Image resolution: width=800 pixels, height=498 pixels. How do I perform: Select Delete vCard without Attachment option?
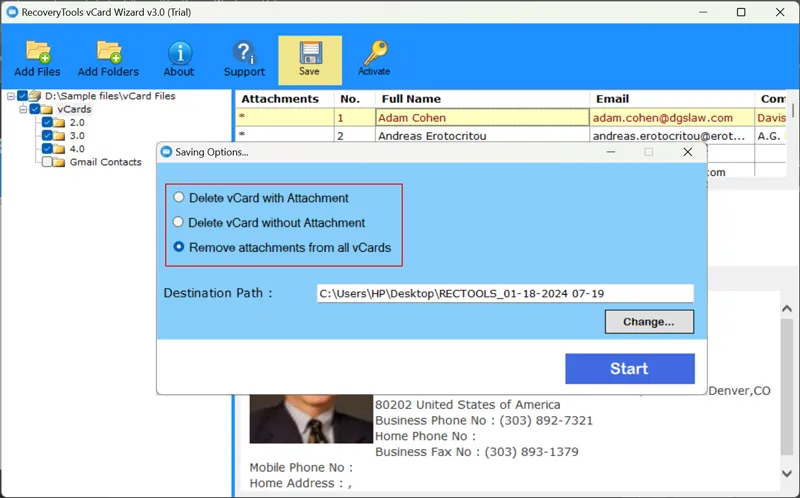pos(178,222)
